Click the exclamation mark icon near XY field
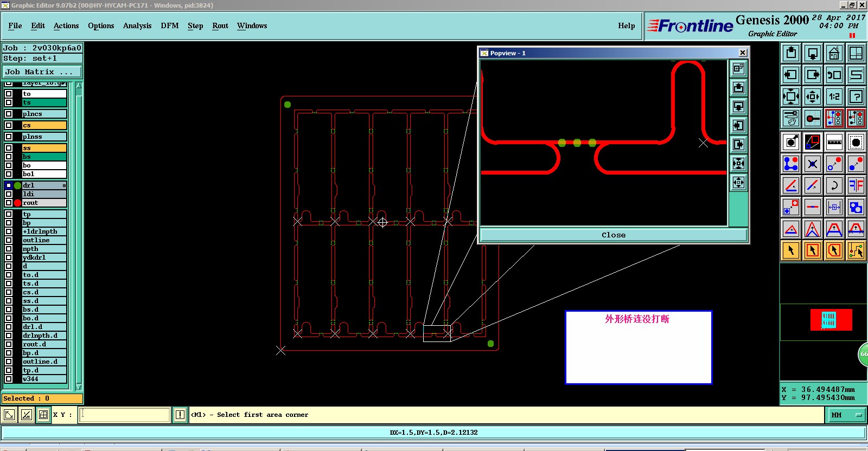The image size is (868, 451). click(x=180, y=415)
